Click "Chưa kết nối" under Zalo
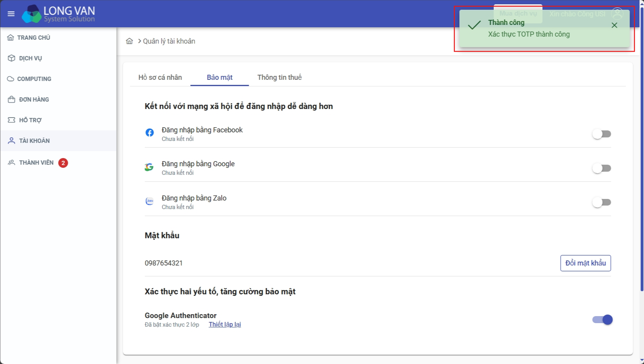The width and height of the screenshot is (644, 364). [178, 207]
